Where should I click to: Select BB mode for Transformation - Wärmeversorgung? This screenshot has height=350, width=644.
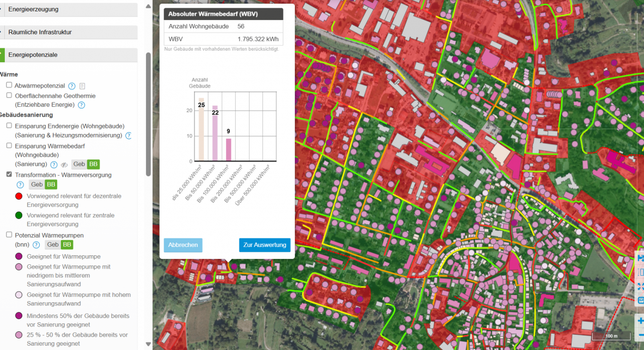[x=51, y=185]
